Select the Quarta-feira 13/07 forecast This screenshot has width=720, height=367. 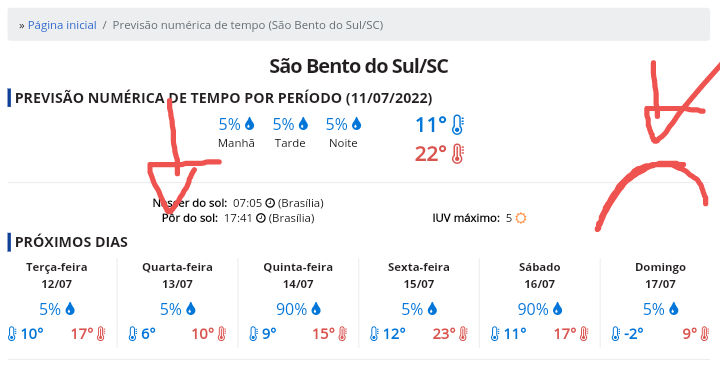click(177, 302)
